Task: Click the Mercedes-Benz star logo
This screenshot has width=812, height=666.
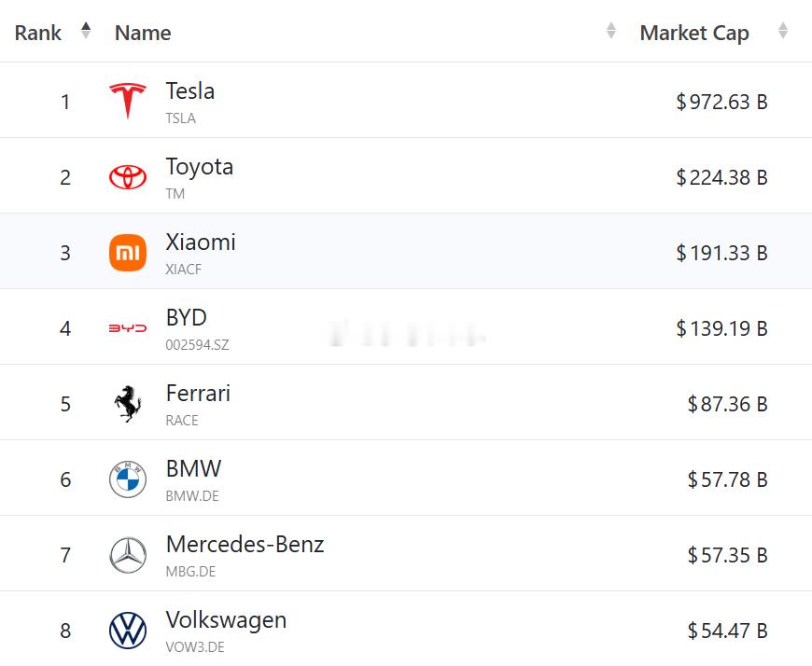Action: pyautogui.click(x=128, y=555)
